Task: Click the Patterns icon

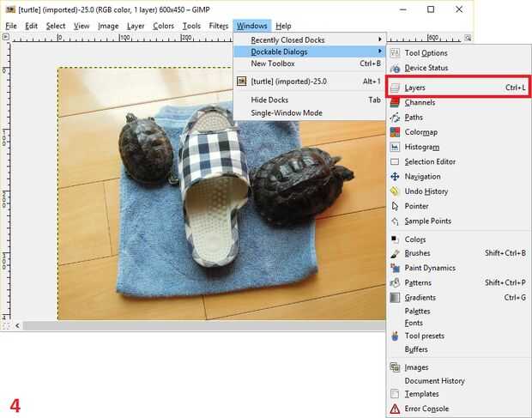Action: pos(395,282)
